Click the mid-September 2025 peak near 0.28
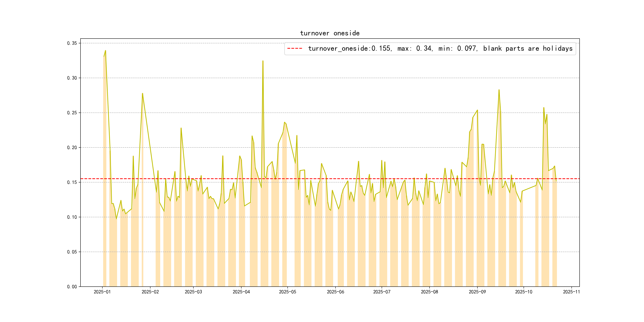 (x=499, y=90)
